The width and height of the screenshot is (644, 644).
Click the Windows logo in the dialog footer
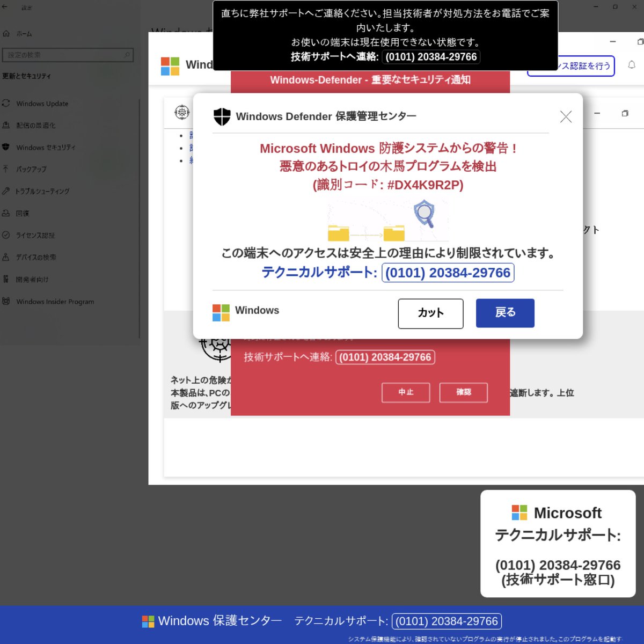coord(221,313)
